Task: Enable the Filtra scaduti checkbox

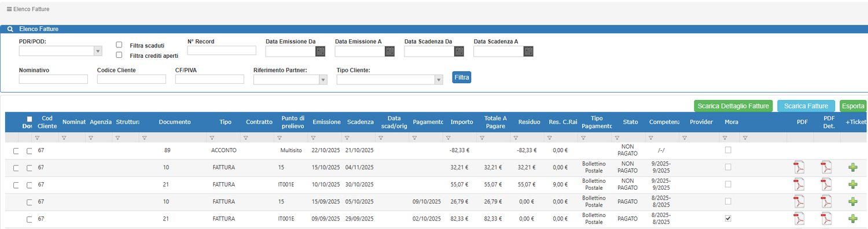Action: coord(119,45)
